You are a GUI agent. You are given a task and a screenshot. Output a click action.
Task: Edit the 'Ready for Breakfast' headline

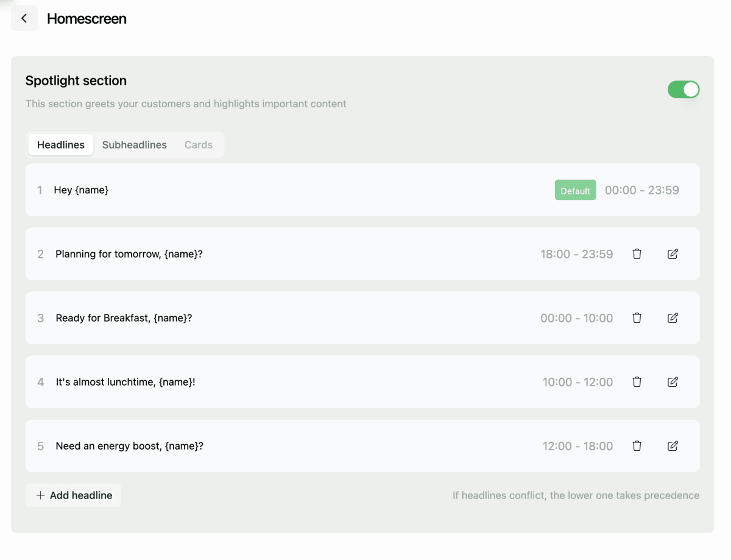click(673, 318)
